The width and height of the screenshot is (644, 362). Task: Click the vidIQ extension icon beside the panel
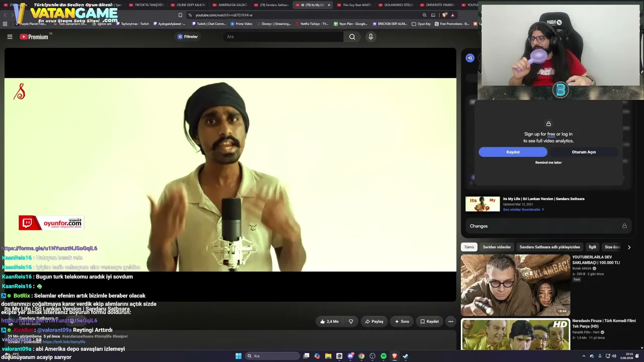470,58
